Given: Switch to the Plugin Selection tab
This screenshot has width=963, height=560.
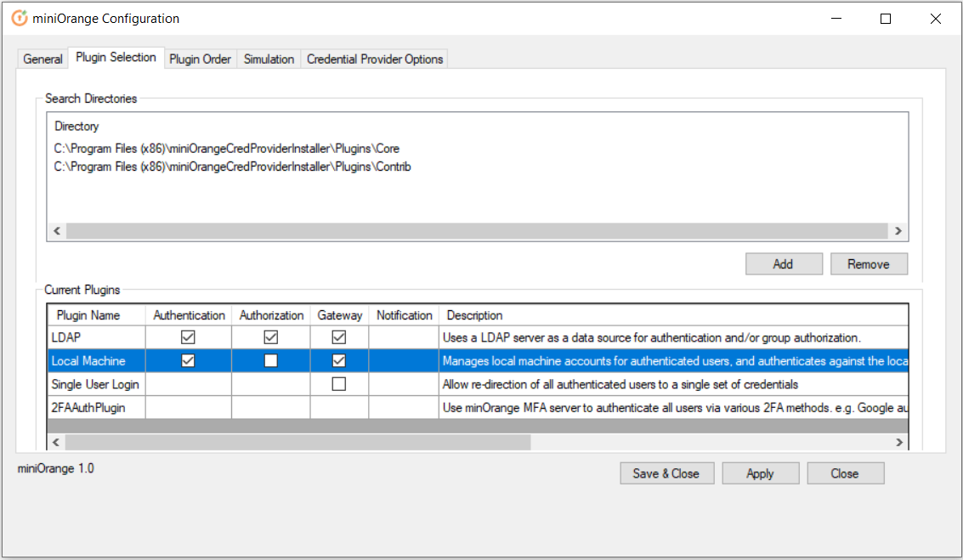Looking at the screenshot, I should point(116,57).
